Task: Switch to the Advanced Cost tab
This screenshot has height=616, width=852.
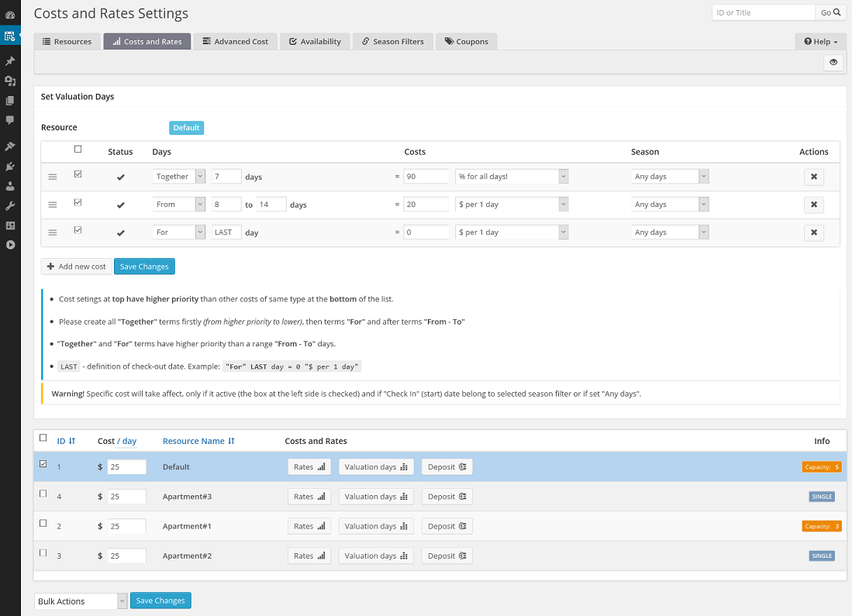Action: coord(235,42)
